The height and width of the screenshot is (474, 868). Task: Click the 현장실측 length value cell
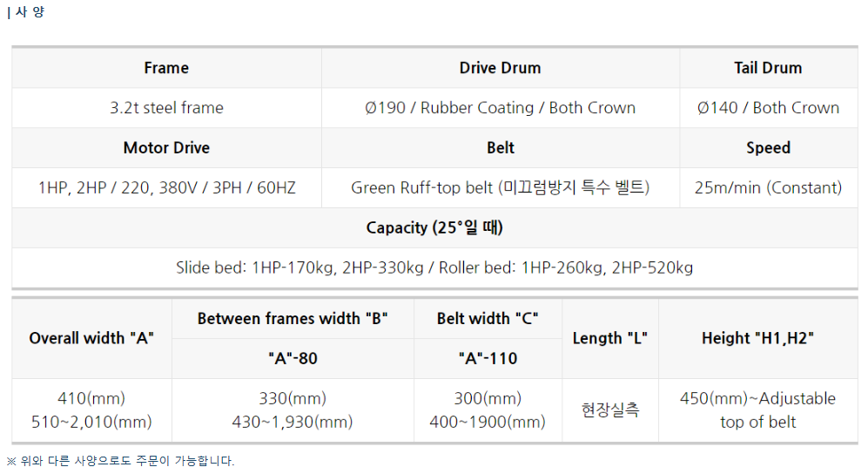(x=609, y=410)
